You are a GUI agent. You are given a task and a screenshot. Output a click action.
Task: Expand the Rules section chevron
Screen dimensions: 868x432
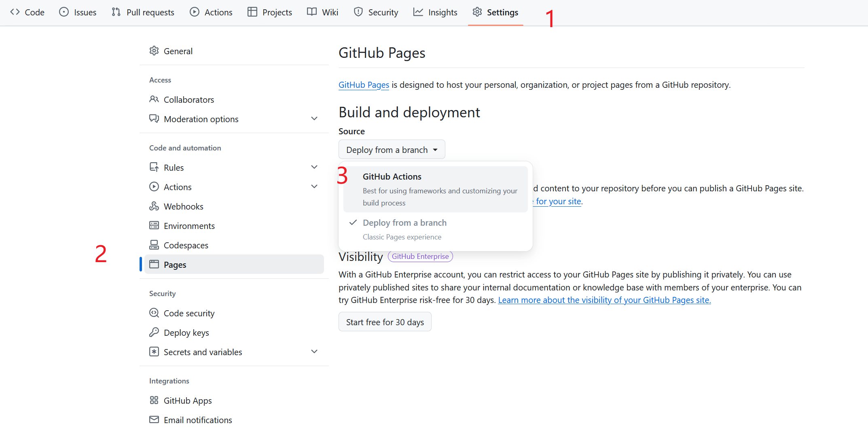(314, 167)
